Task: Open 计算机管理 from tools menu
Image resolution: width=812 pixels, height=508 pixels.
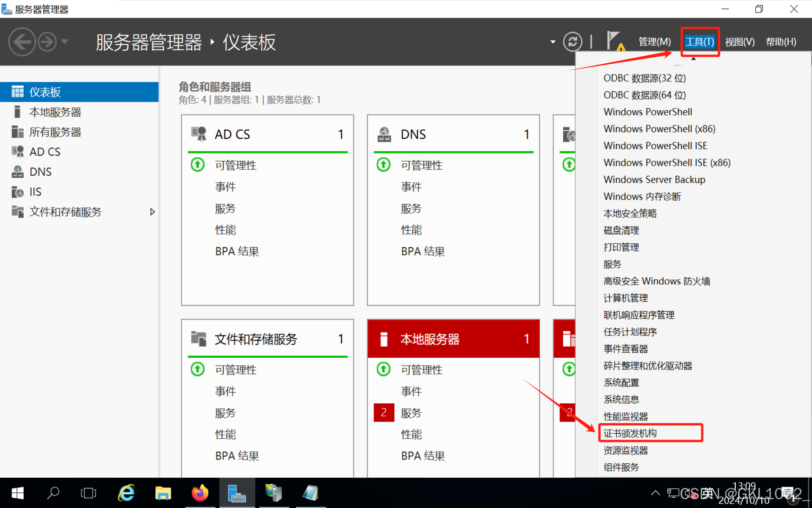Action: pos(626,298)
